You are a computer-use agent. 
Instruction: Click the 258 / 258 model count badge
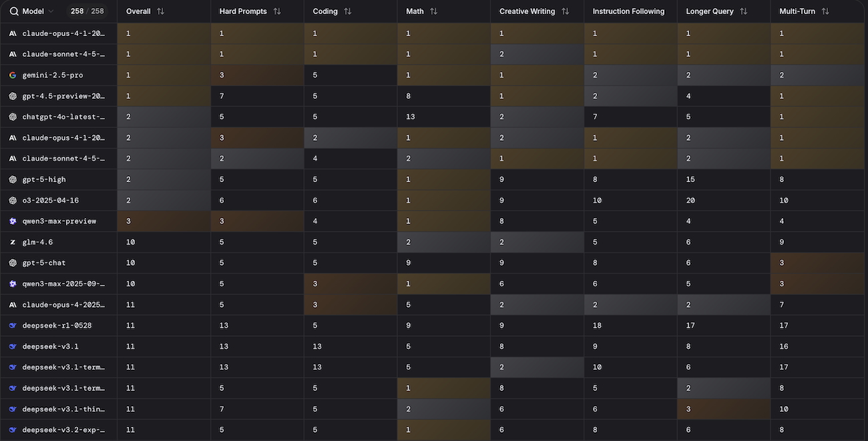(87, 11)
